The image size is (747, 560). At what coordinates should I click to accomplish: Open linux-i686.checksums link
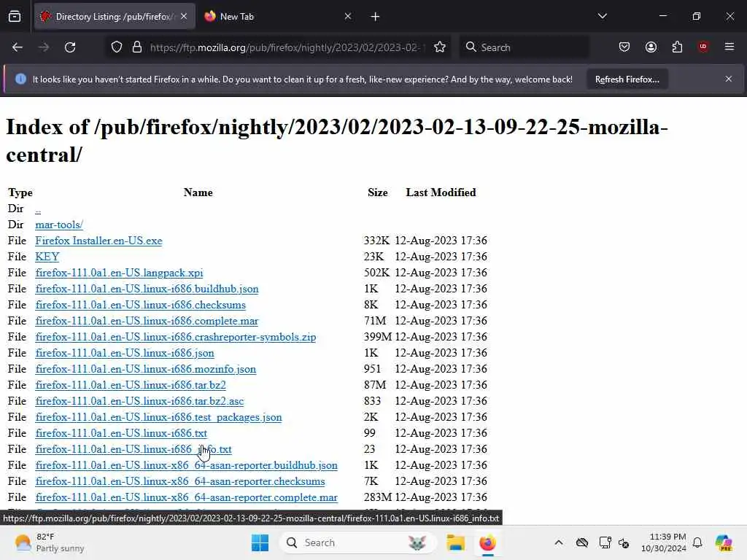click(141, 305)
